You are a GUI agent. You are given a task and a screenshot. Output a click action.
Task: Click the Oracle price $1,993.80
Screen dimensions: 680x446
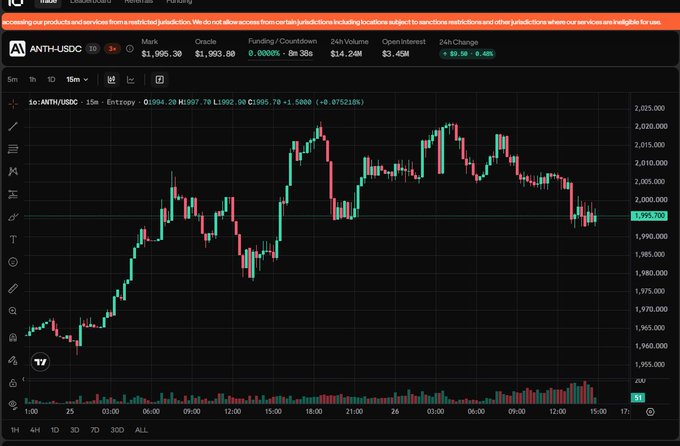tap(215, 54)
